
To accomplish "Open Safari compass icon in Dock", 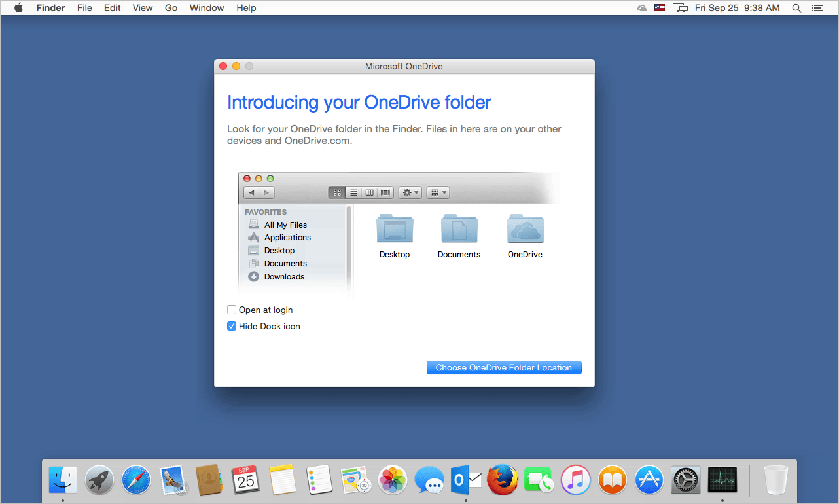I will (x=136, y=480).
